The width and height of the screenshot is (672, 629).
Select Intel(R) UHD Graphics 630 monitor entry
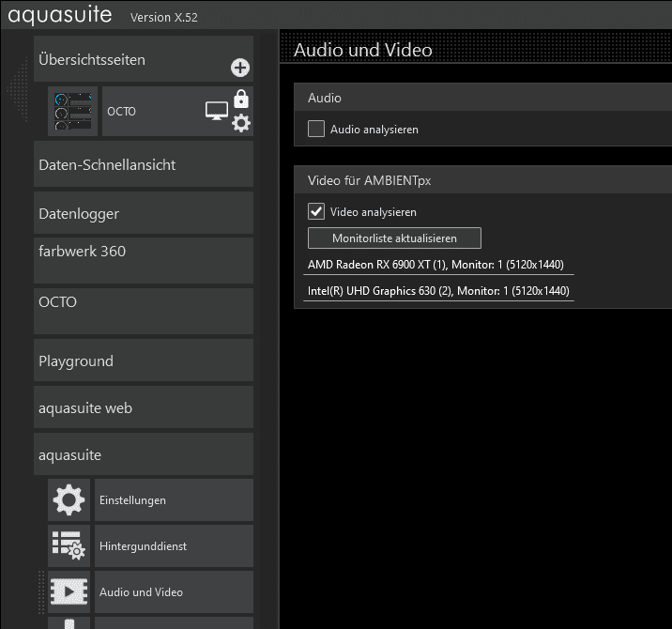[438, 291]
